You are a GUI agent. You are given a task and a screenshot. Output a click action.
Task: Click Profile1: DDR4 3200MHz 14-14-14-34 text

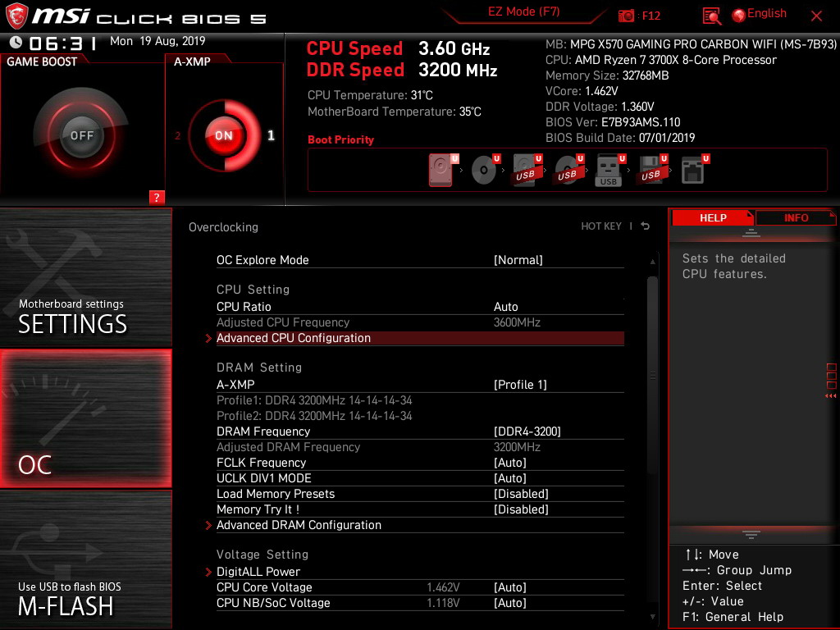tap(314, 400)
